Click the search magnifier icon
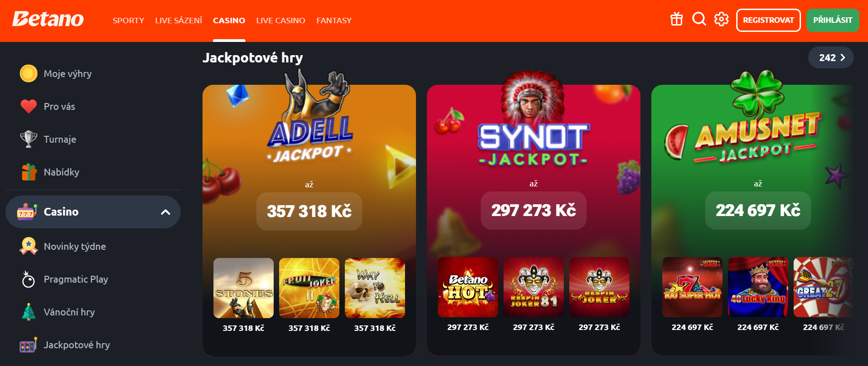 699,19
